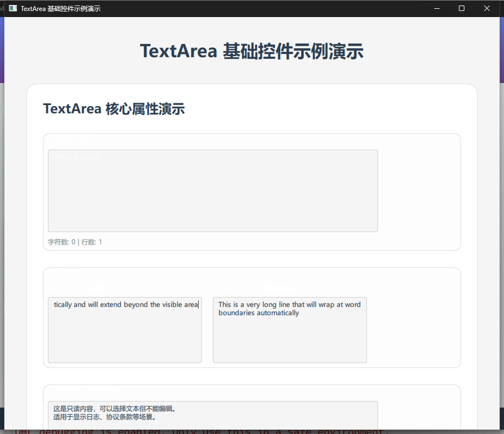Click the TextArea app icon in title bar
Viewport: 504px width, 434px height.
coord(12,8)
